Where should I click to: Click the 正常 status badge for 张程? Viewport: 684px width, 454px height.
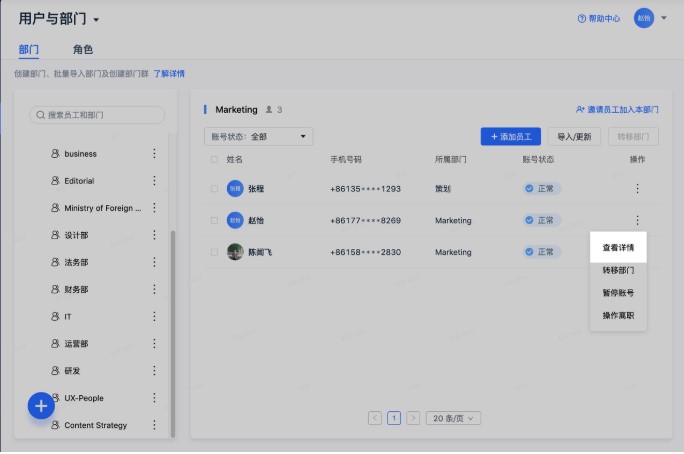pyautogui.click(x=541, y=188)
